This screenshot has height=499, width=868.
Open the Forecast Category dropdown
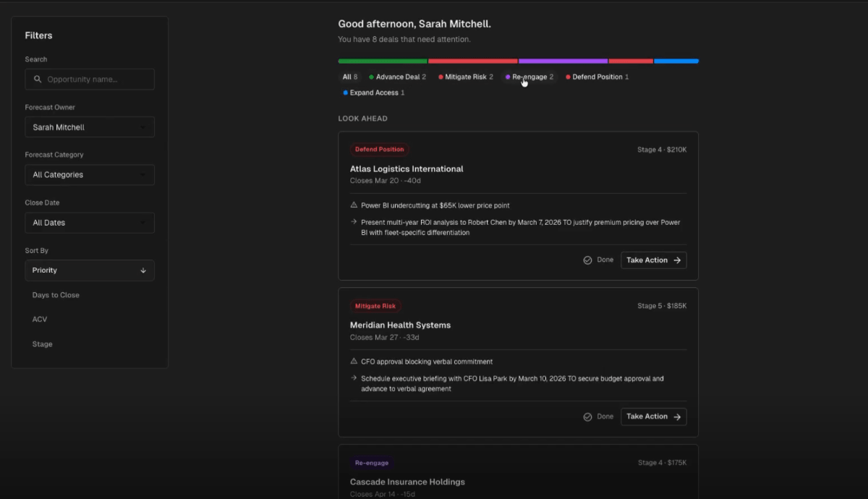pyautogui.click(x=90, y=175)
